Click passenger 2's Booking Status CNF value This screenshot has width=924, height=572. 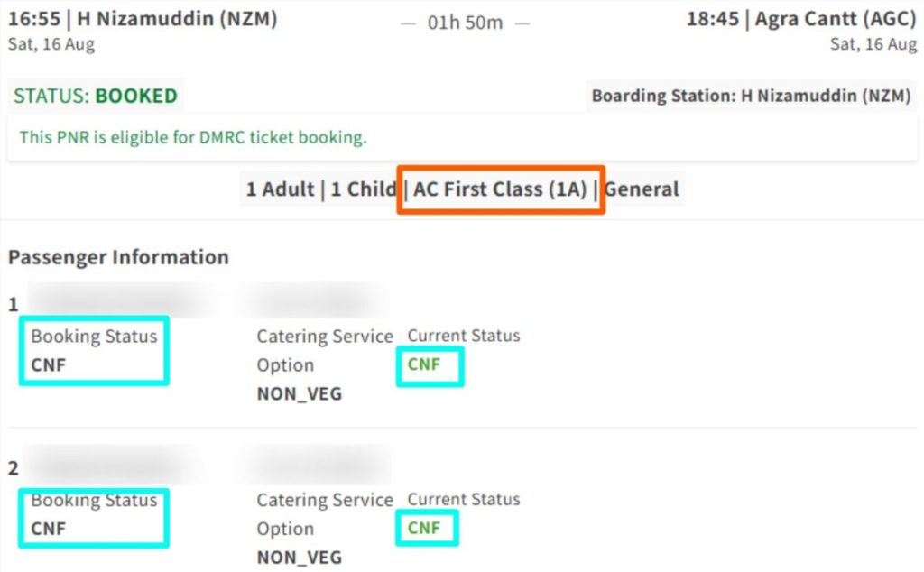click(49, 529)
